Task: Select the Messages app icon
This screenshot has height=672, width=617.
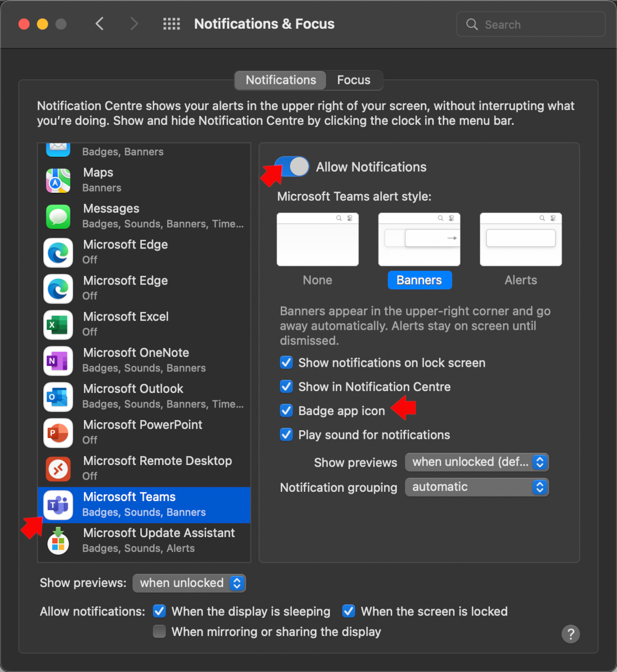Action: (58, 217)
